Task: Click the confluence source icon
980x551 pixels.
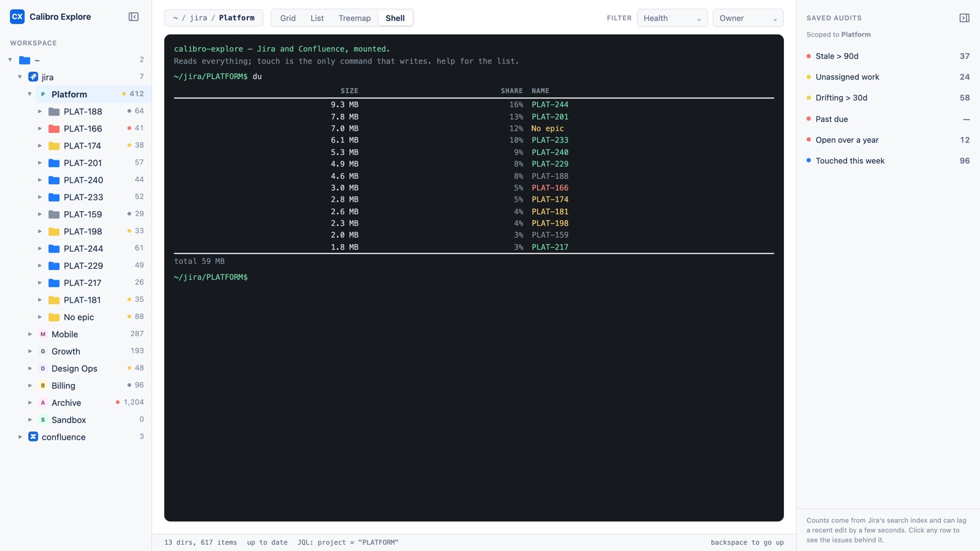Action: point(33,437)
